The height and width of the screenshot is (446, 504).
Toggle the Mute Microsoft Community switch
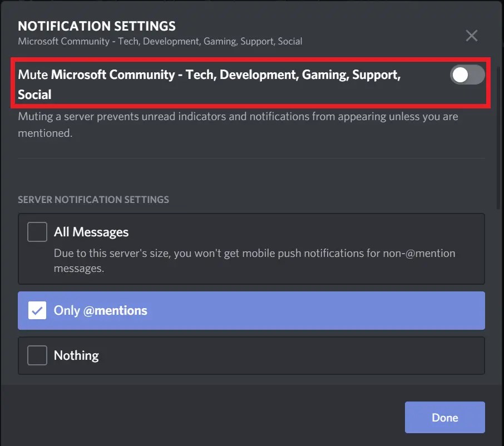click(467, 75)
